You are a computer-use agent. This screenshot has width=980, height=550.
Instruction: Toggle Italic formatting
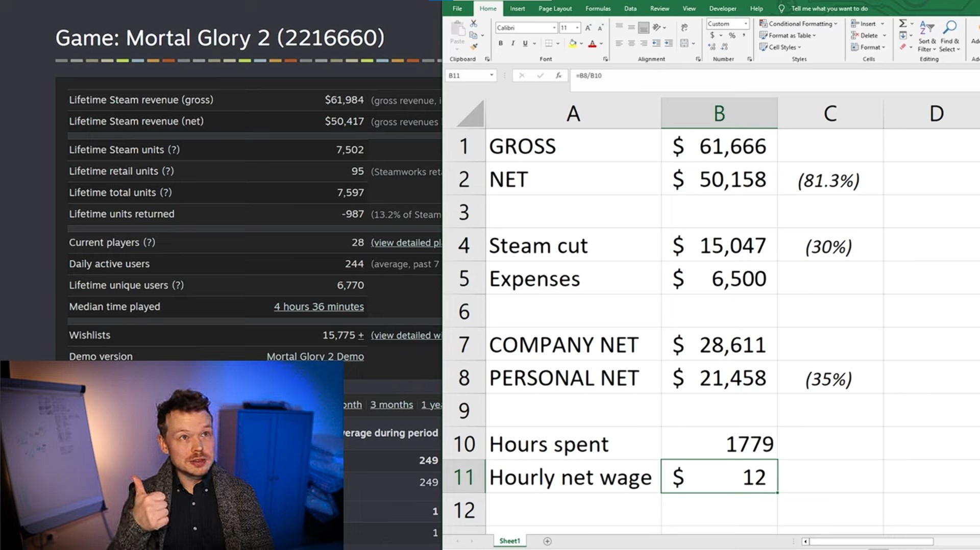(x=513, y=43)
